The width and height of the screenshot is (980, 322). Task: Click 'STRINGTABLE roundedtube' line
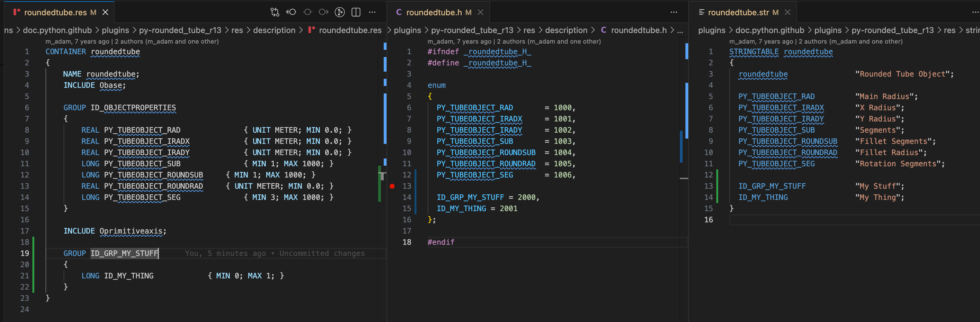pos(781,52)
